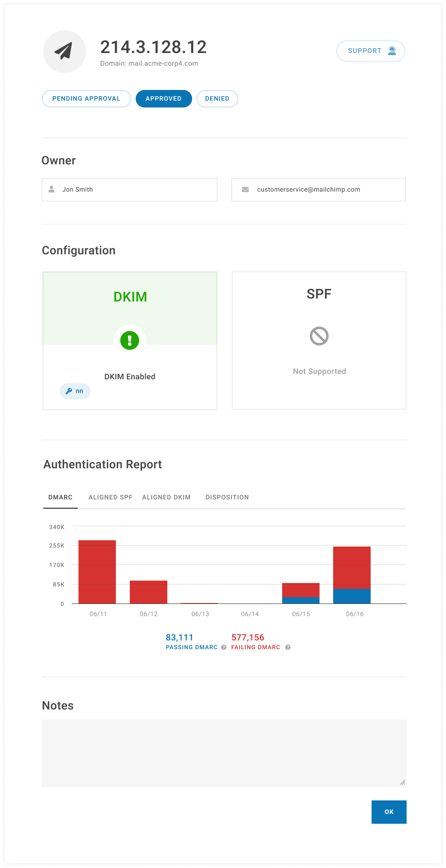This screenshot has width=446, height=868.
Task: Select the DKIM configuration card title
Action: click(130, 297)
